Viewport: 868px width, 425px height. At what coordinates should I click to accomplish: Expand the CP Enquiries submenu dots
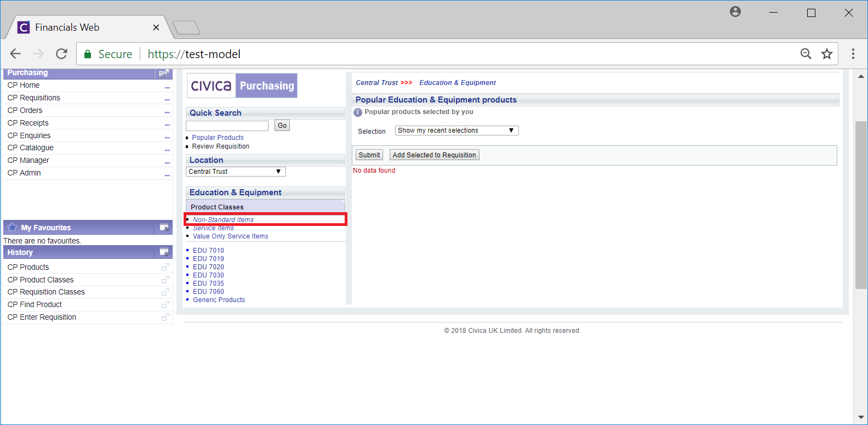(167, 138)
